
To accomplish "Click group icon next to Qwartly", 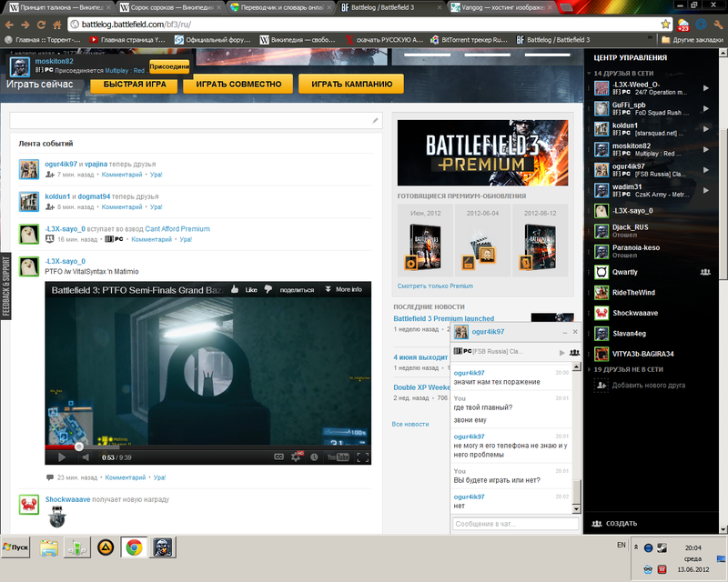I will 705,272.
